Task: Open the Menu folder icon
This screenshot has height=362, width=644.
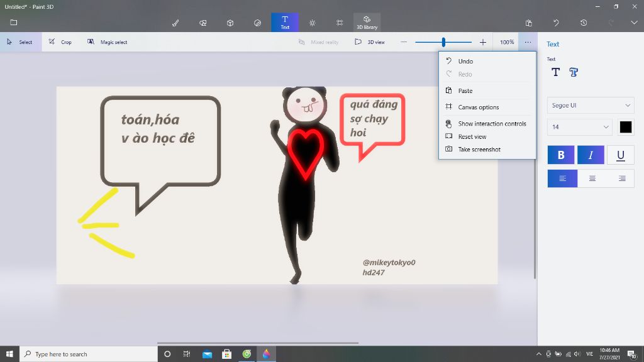Action: pyautogui.click(x=14, y=22)
